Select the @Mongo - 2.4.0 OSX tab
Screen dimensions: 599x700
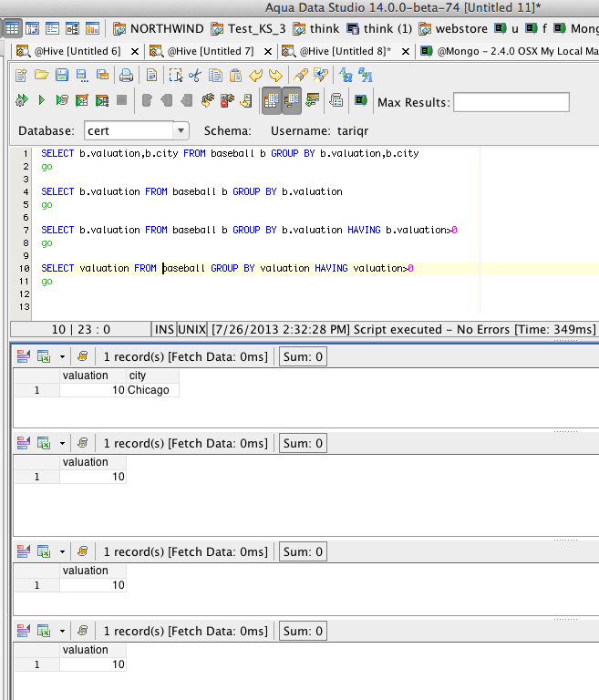(510, 51)
